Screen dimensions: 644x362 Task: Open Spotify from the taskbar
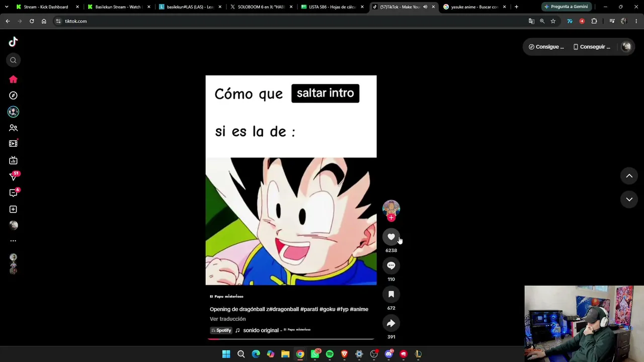pos(330,354)
